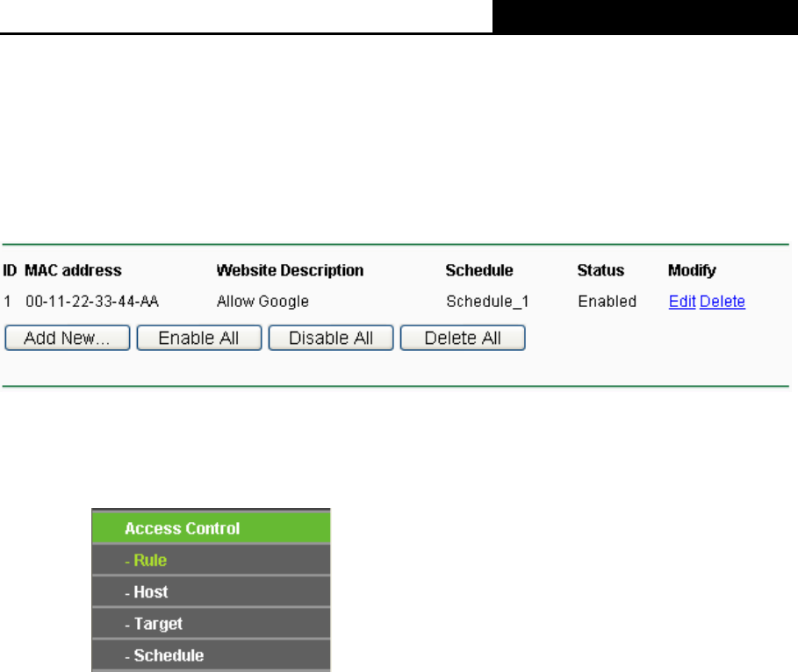Click the Schedule column header in table

(x=479, y=270)
